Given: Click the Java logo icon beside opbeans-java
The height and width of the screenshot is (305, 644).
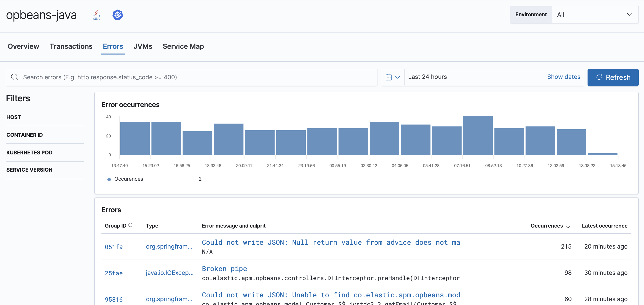Looking at the screenshot, I should (96, 15).
